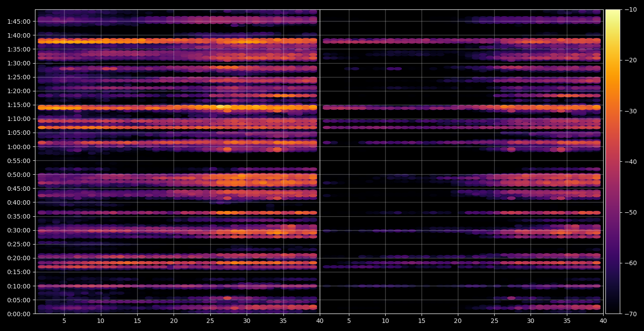Click x-axis label 25 under the right heatmap
The image size is (644, 331).
pos(494,321)
